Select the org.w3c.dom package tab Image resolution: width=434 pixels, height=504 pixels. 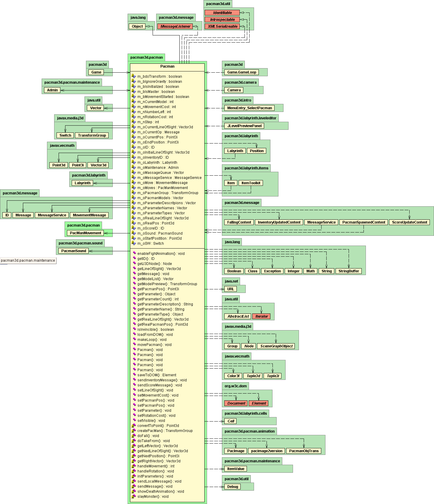click(235, 386)
